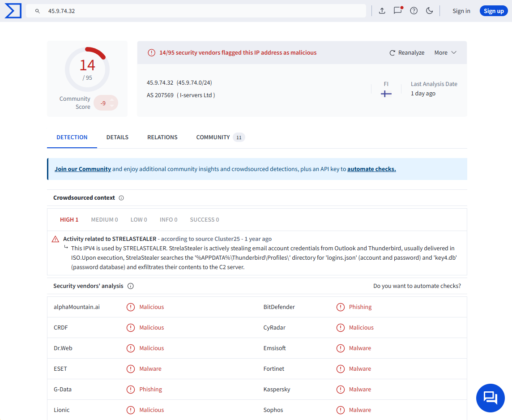Click info icon beside Security vendors' analysis
512x420 pixels.
pos(131,286)
